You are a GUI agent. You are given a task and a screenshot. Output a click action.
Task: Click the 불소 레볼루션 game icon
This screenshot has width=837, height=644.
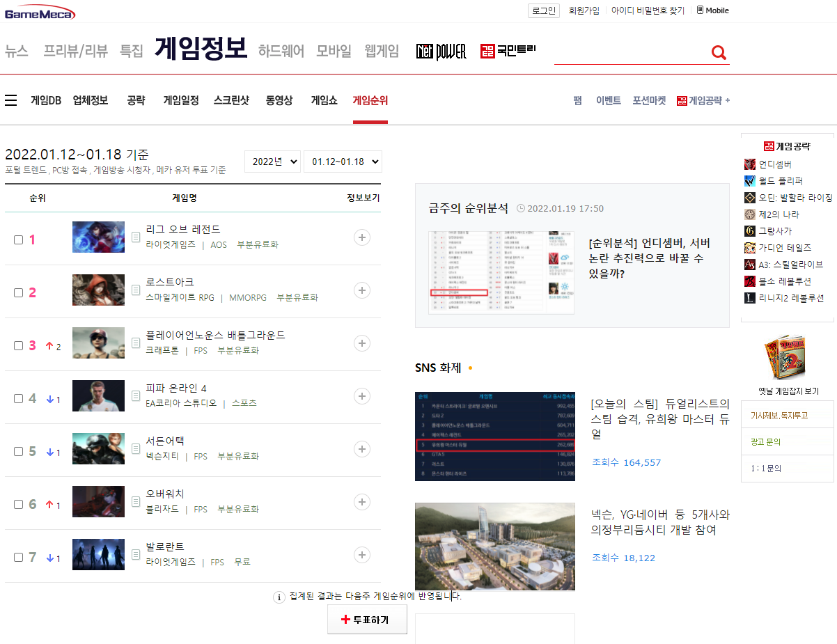click(x=750, y=281)
